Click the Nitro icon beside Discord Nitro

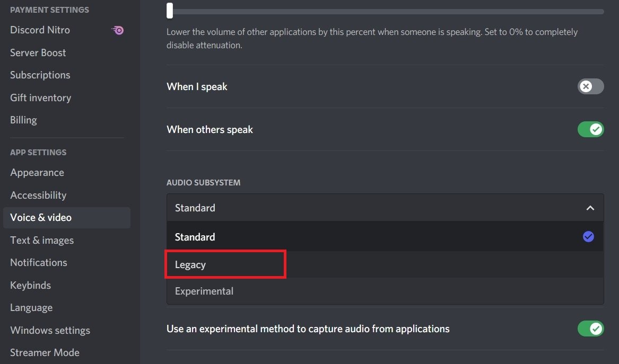pos(118,30)
